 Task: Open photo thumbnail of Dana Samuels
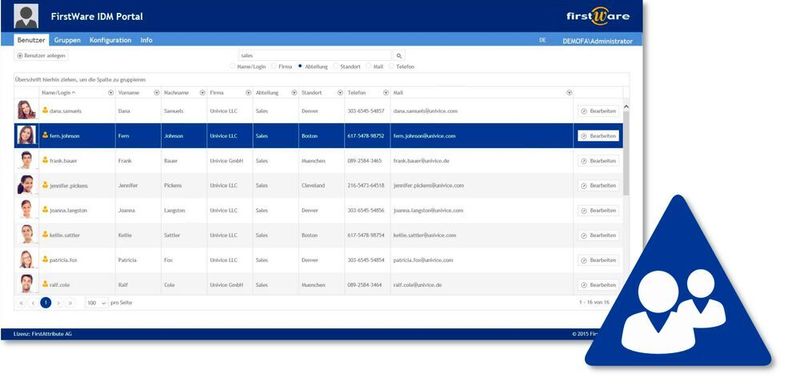pos(26,110)
